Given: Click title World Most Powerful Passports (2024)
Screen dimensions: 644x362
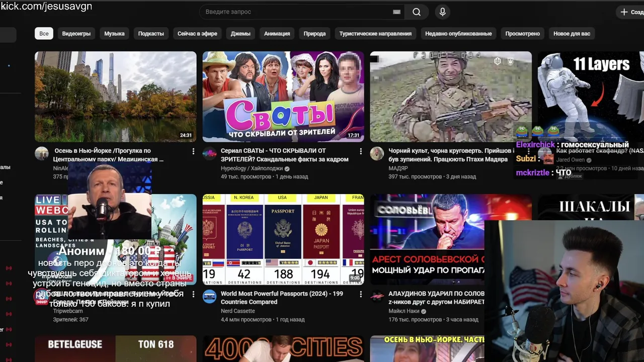Looking at the screenshot, I should (282, 298).
